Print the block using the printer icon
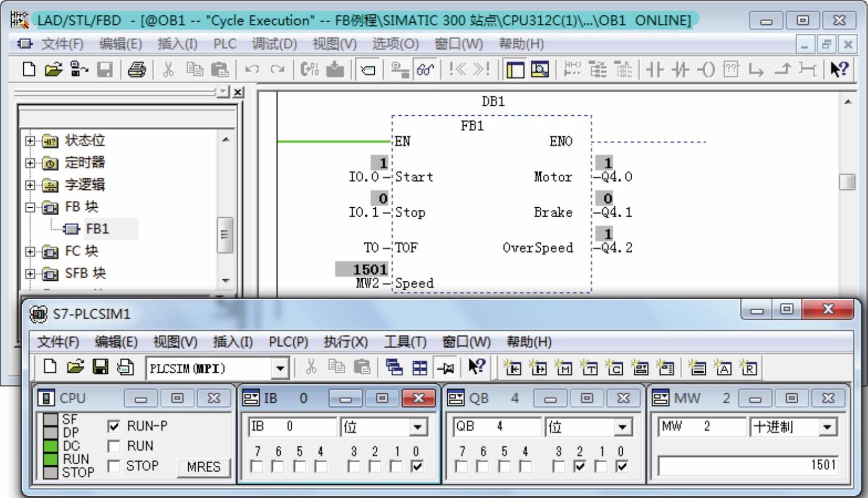 137,69
